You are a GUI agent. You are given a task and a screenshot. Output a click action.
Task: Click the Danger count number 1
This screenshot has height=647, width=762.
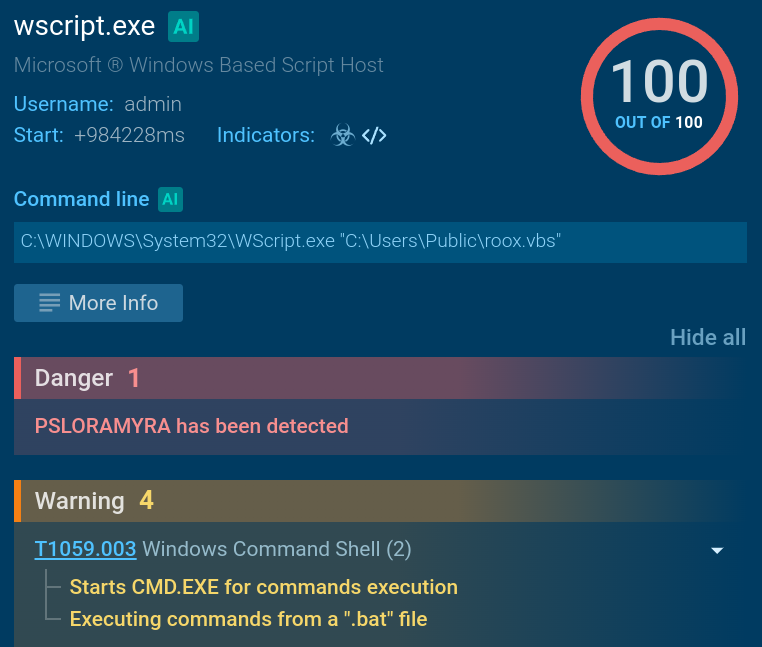[x=134, y=378]
